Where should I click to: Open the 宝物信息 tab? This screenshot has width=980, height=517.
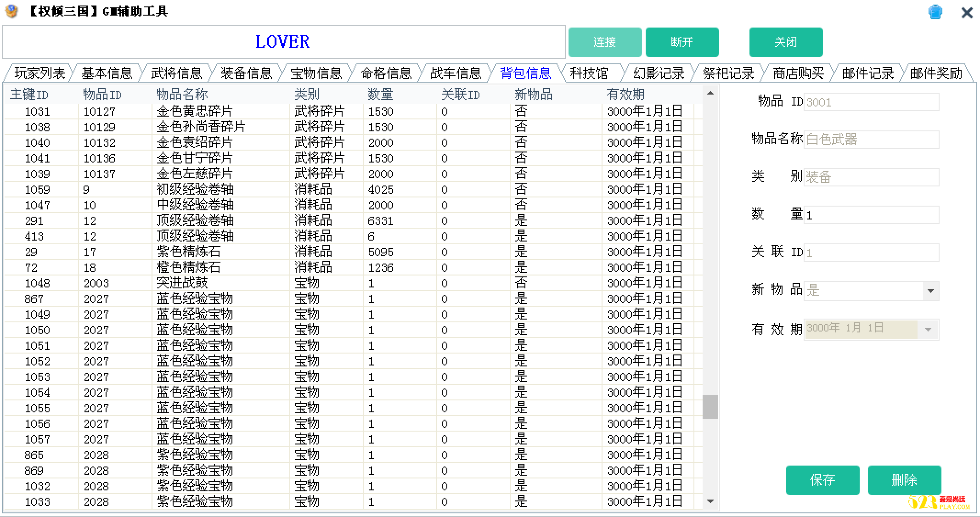(x=316, y=73)
